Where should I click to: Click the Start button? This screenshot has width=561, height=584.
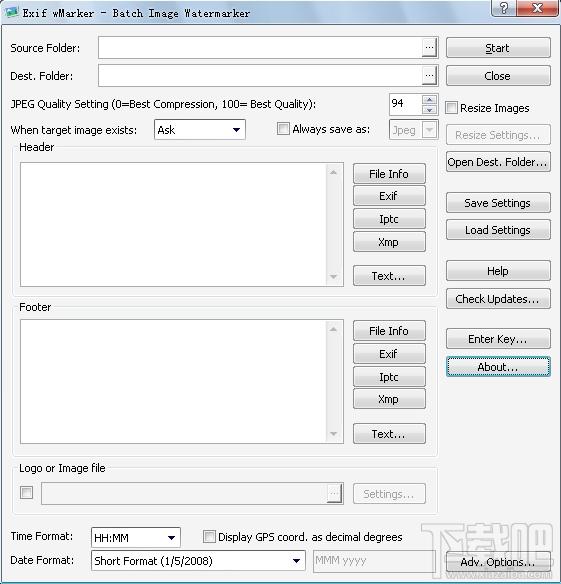(x=498, y=48)
